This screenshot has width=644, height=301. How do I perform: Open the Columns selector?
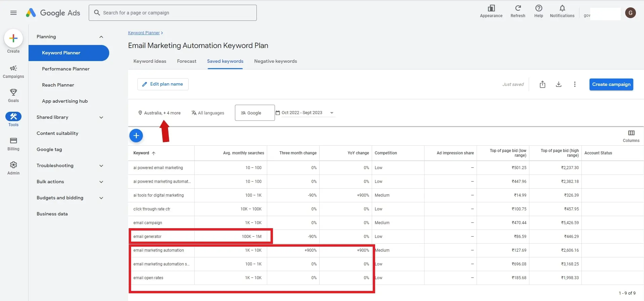tap(631, 136)
